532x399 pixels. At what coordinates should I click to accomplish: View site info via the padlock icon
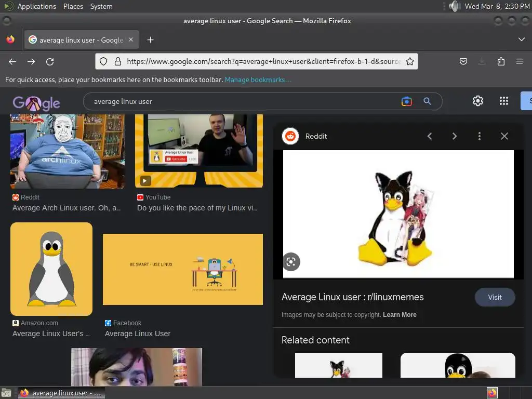(x=118, y=61)
